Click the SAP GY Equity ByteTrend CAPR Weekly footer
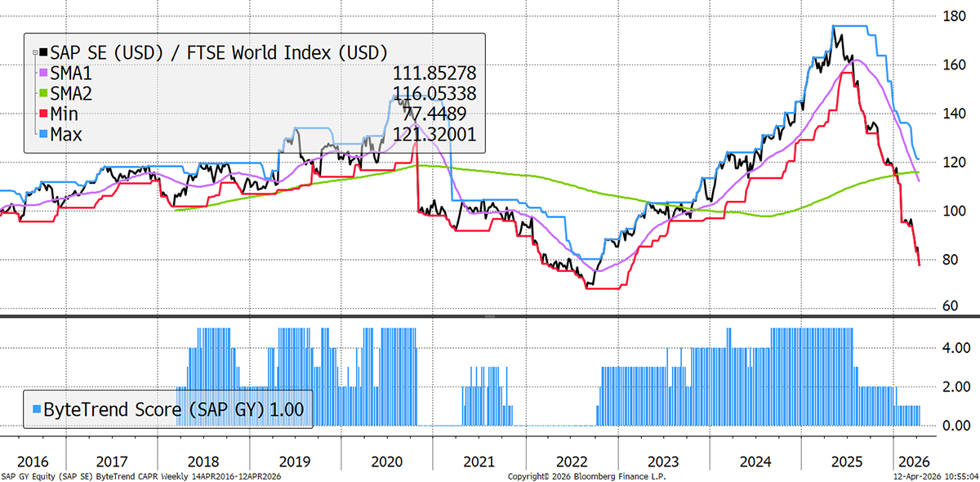 point(141,475)
